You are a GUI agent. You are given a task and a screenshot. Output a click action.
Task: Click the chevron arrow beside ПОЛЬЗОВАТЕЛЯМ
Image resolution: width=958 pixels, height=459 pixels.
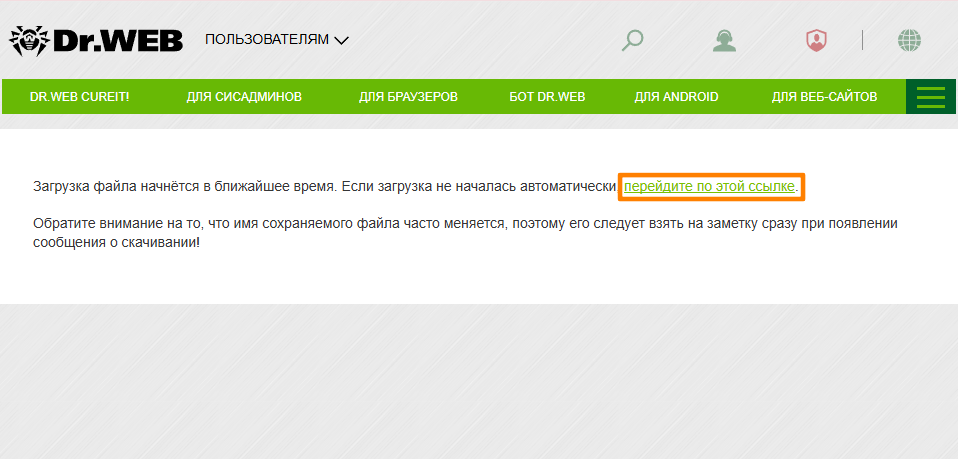[x=342, y=41]
